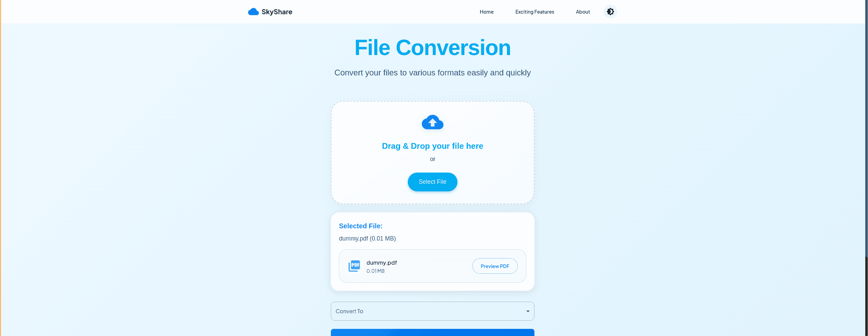Click the Convert your files subtitle text
The width and height of the screenshot is (868, 336).
click(432, 73)
